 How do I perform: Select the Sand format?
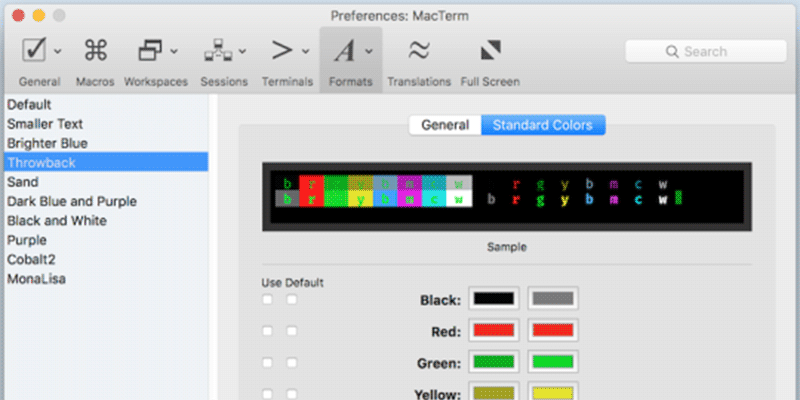point(107,182)
